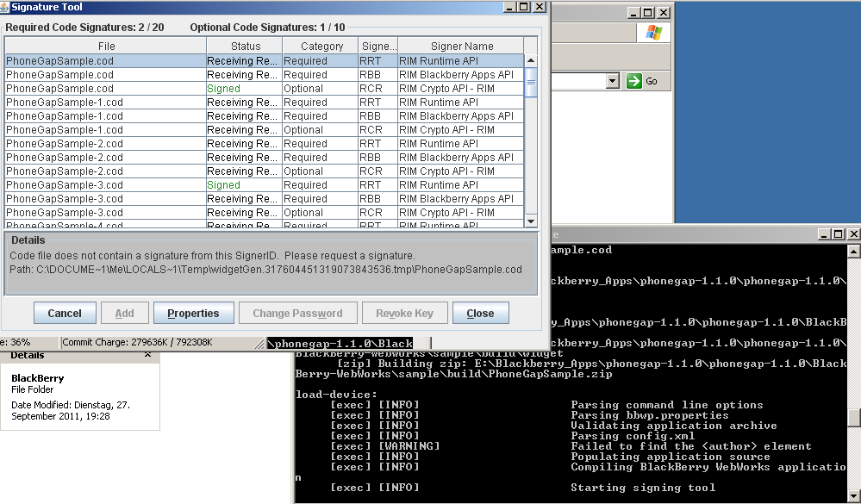Image resolution: width=861 pixels, height=504 pixels.
Task: Click the signature table's scroll down arrow
Action: point(530,221)
